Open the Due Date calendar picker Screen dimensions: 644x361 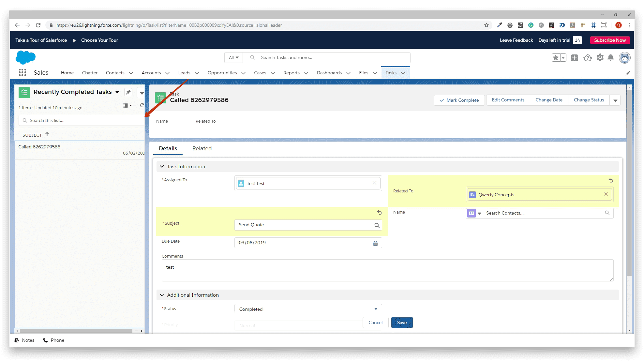(x=375, y=243)
